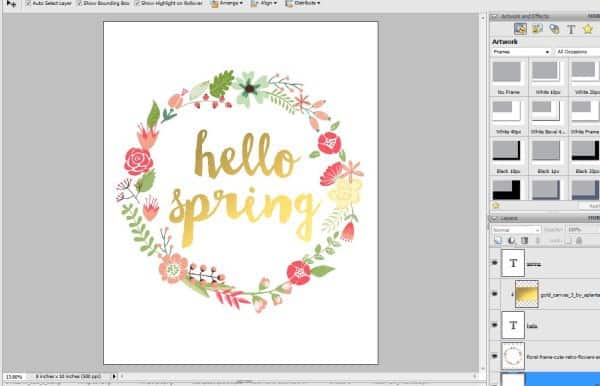Select the Themes category icon

click(538, 29)
